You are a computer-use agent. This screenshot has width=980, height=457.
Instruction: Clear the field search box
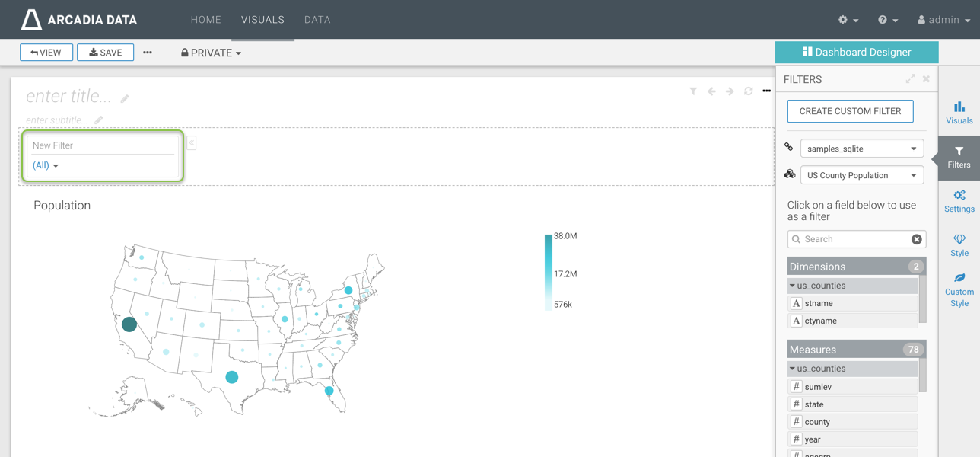click(x=916, y=239)
